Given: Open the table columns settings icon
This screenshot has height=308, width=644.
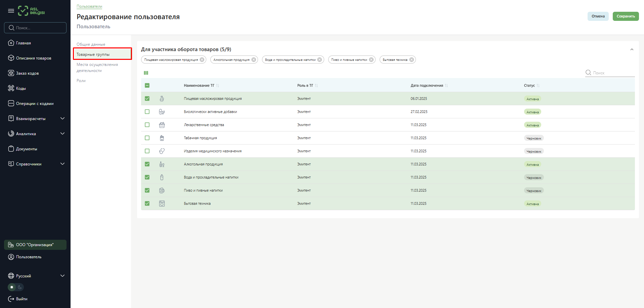Looking at the screenshot, I should [146, 73].
